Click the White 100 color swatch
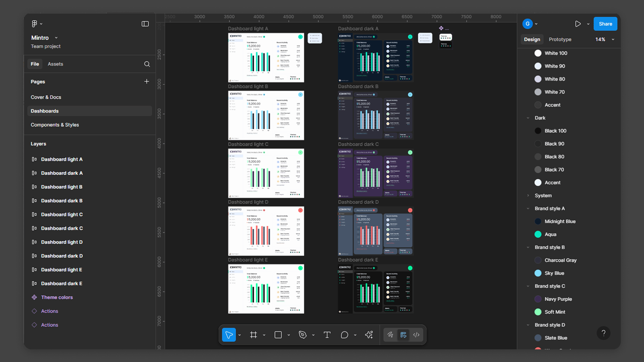 pyautogui.click(x=538, y=53)
